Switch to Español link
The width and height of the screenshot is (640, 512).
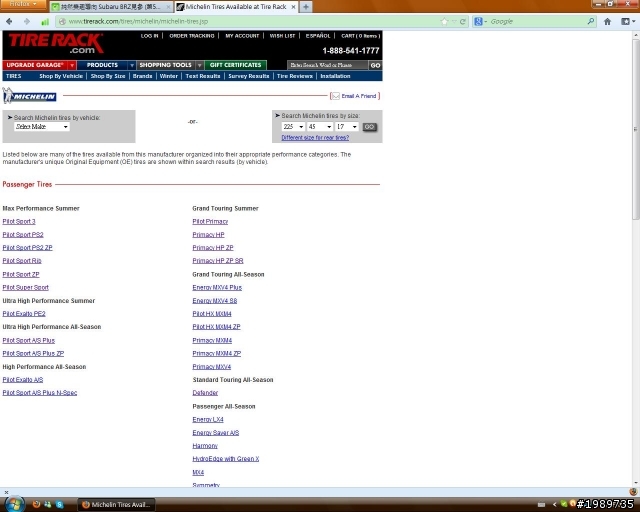pos(318,36)
